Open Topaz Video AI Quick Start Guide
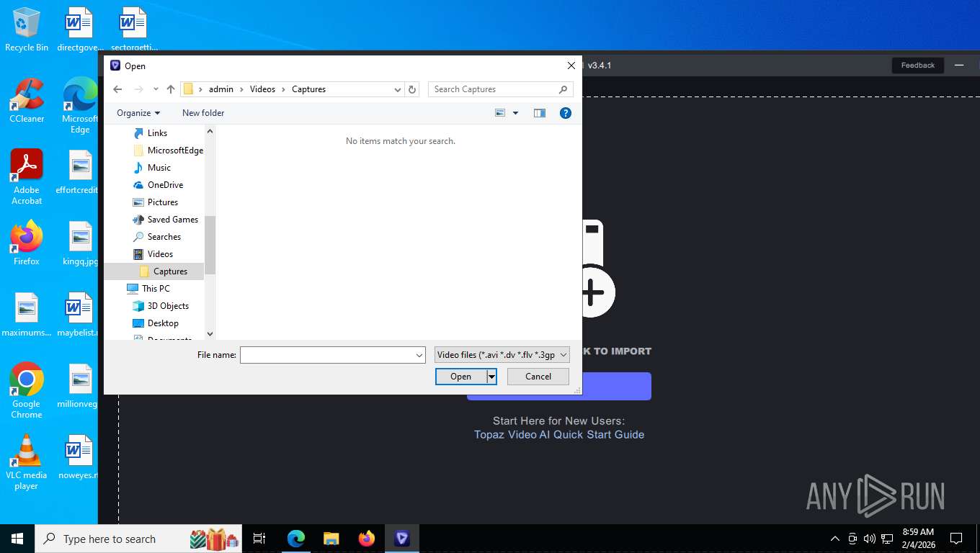The width and height of the screenshot is (980, 553). [559, 435]
